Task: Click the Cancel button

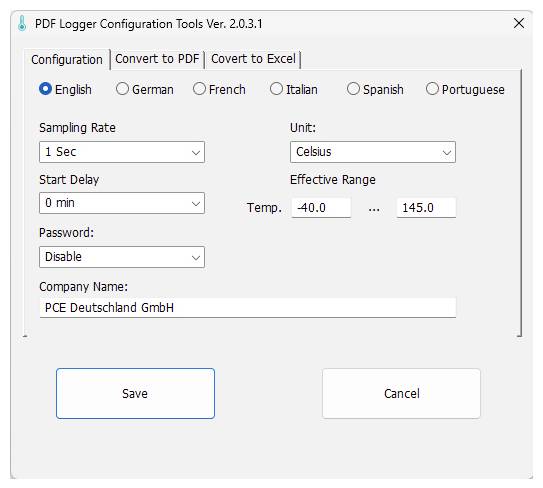Action: point(401,393)
